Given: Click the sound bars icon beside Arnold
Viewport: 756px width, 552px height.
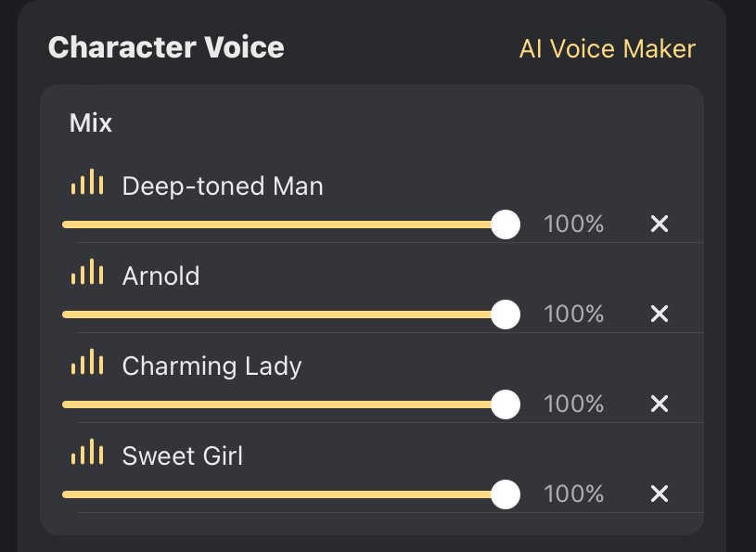Looking at the screenshot, I should pos(87,274).
